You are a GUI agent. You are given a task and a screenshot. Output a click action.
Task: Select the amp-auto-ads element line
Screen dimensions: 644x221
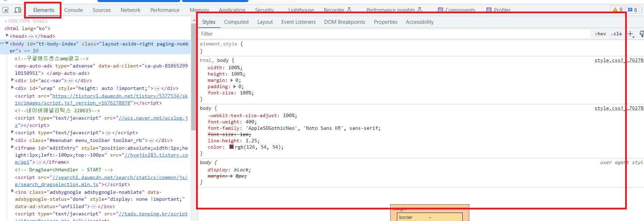(x=101, y=70)
